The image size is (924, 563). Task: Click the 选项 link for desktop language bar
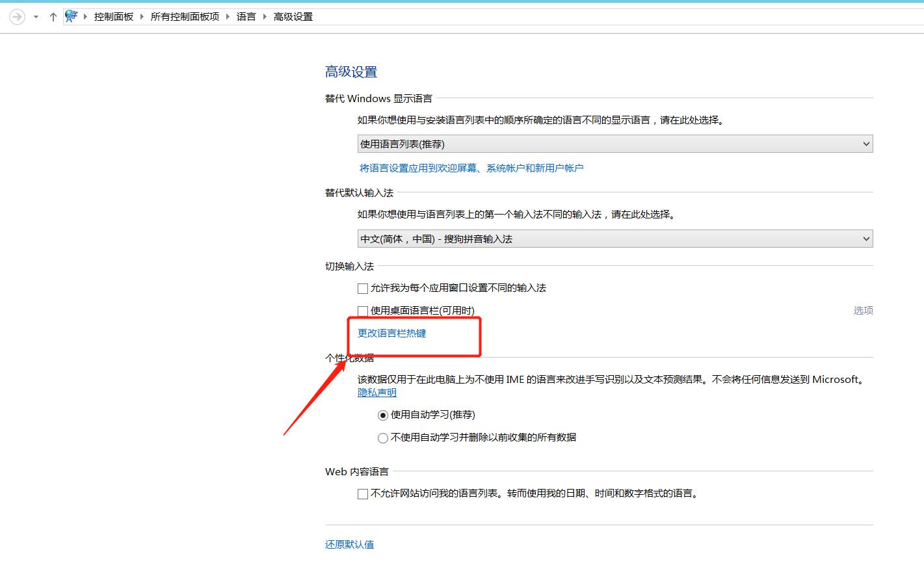(863, 310)
